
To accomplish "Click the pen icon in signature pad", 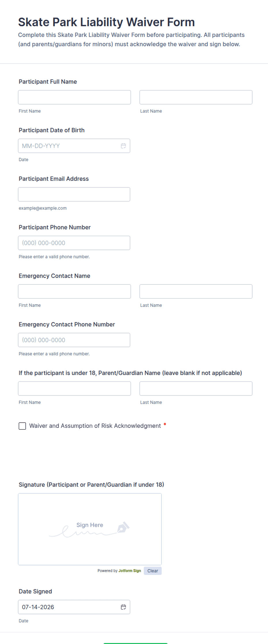I will point(123,527).
